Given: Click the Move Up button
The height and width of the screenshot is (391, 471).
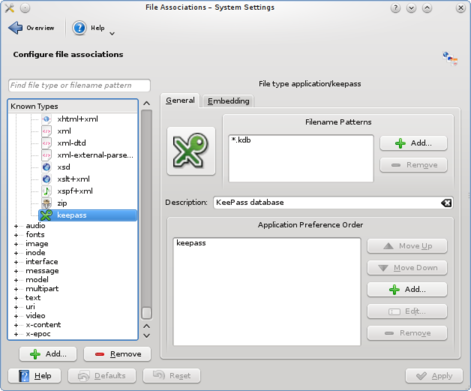Looking at the screenshot, I should [407, 246].
